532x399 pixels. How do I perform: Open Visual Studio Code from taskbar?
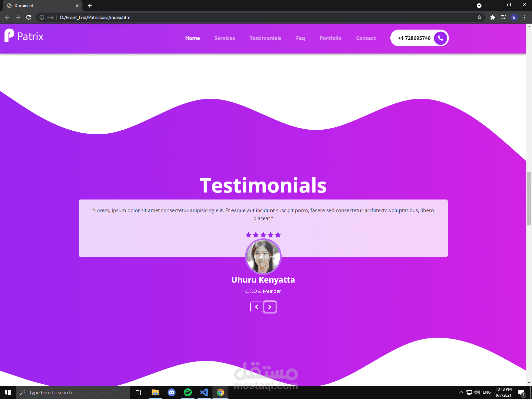204,392
